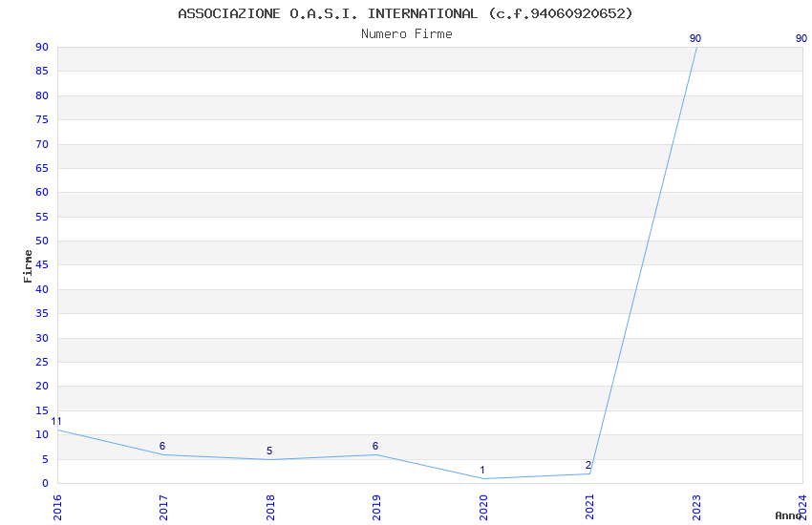The height and width of the screenshot is (525, 812).
Task: Click the y-axis tick label 60
Action: [x=42, y=193]
